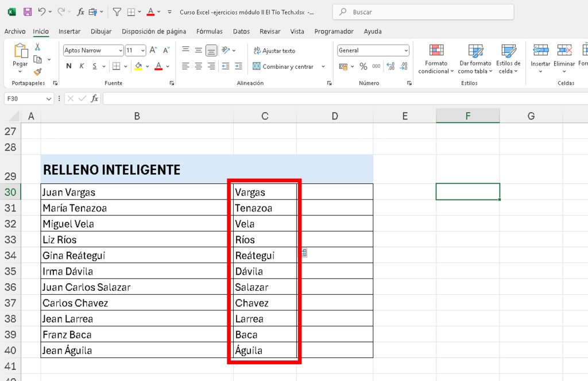Image resolution: width=588 pixels, height=381 pixels.
Task: Activate the Format Painter brush
Action: click(37, 72)
